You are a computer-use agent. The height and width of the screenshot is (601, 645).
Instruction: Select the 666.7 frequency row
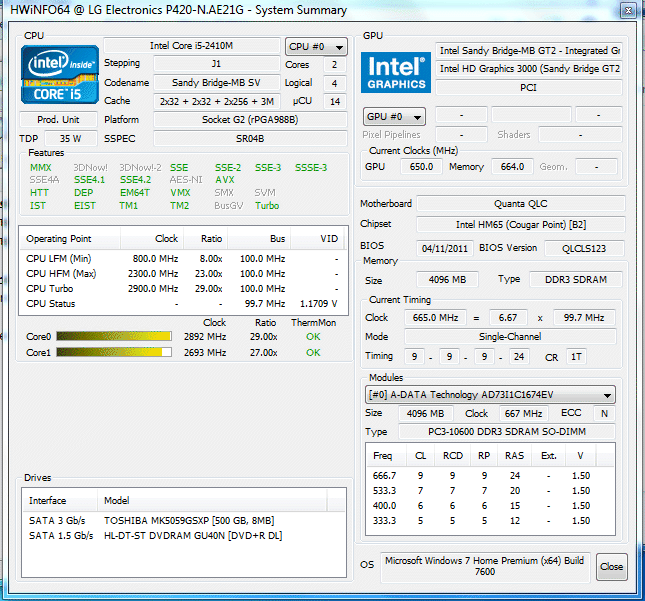pyautogui.click(x=490, y=476)
